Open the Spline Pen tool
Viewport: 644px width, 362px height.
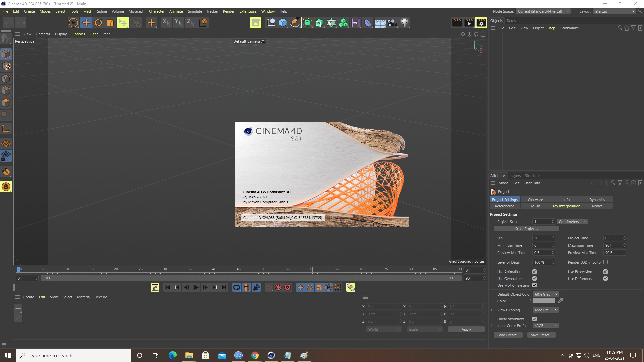click(x=295, y=23)
